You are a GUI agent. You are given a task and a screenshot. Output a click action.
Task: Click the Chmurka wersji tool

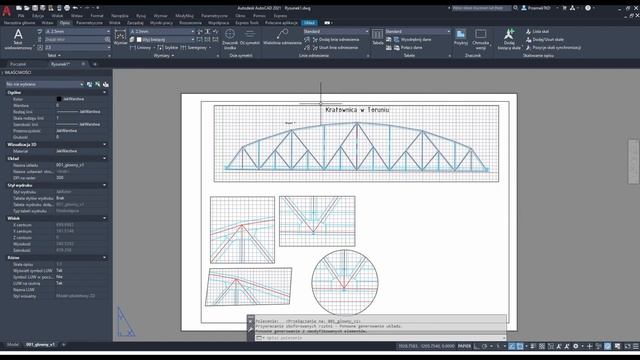pos(480,39)
